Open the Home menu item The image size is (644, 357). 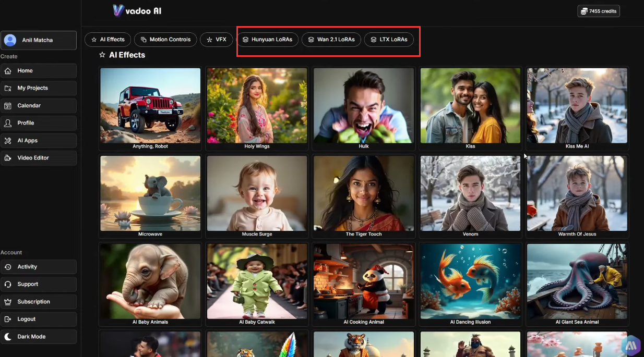coord(39,71)
